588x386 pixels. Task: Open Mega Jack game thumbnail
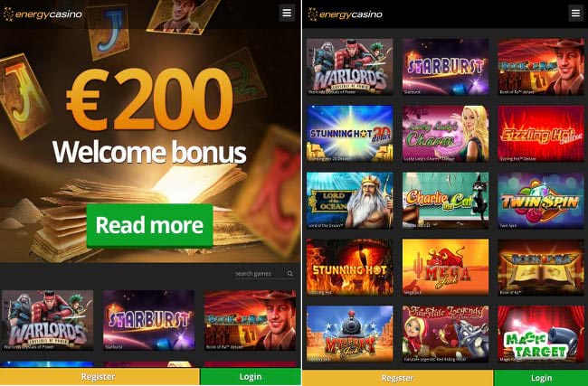(x=445, y=268)
